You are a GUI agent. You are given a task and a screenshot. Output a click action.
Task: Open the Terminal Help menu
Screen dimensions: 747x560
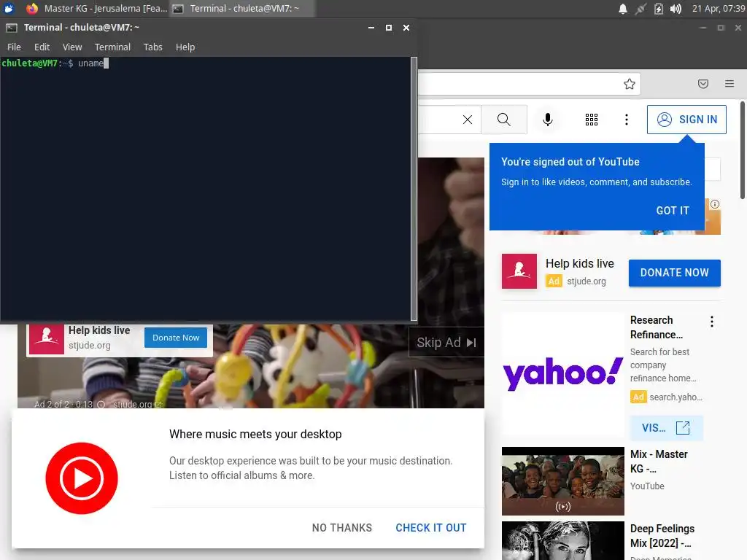coord(185,47)
